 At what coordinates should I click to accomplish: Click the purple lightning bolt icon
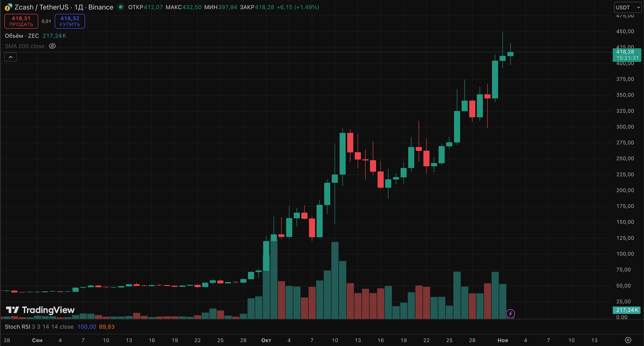click(x=510, y=313)
